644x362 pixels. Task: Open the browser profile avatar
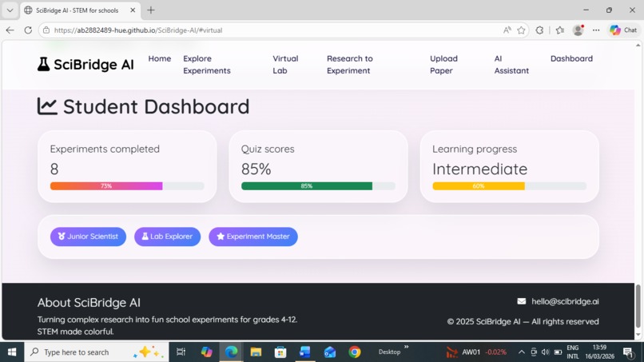(578, 30)
